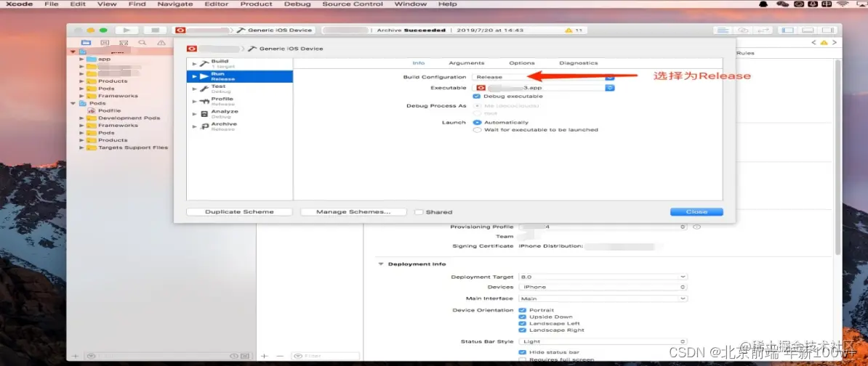Screen dimensions: 868x366
Task: Open the Source Control menu
Action: pos(353,4)
